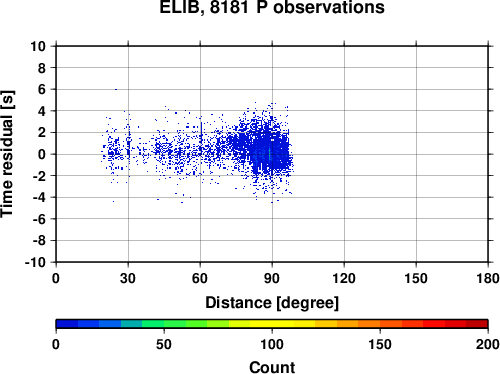Click y-axis tick label '-8'
The height and width of the screenshot is (374, 500).
click(x=39, y=241)
